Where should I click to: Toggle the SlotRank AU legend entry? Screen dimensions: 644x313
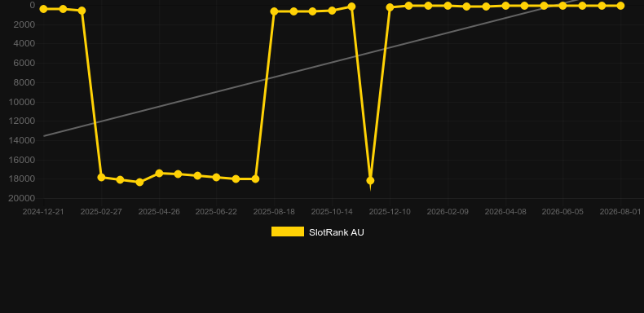tap(317, 232)
